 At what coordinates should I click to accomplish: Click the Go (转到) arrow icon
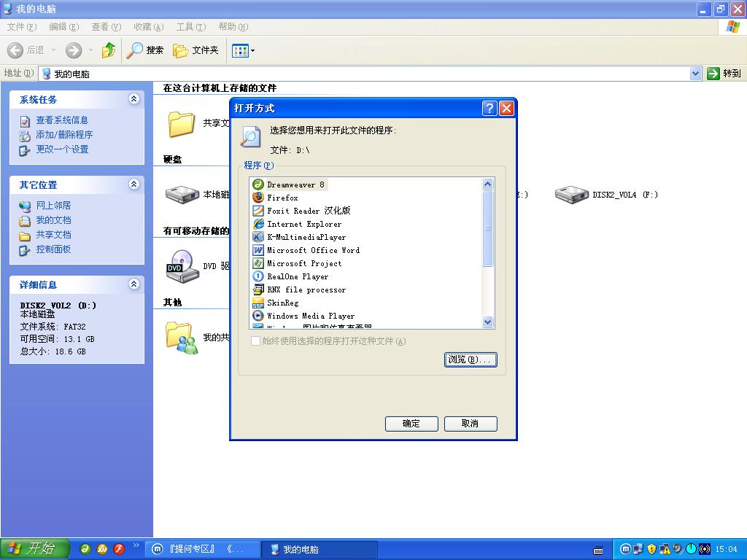click(x=713, y=74)
